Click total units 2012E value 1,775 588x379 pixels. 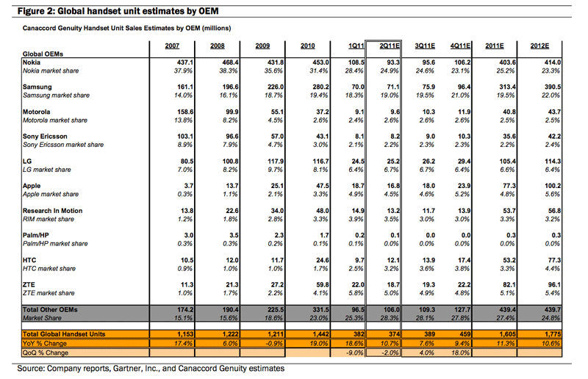coord(553,334)
